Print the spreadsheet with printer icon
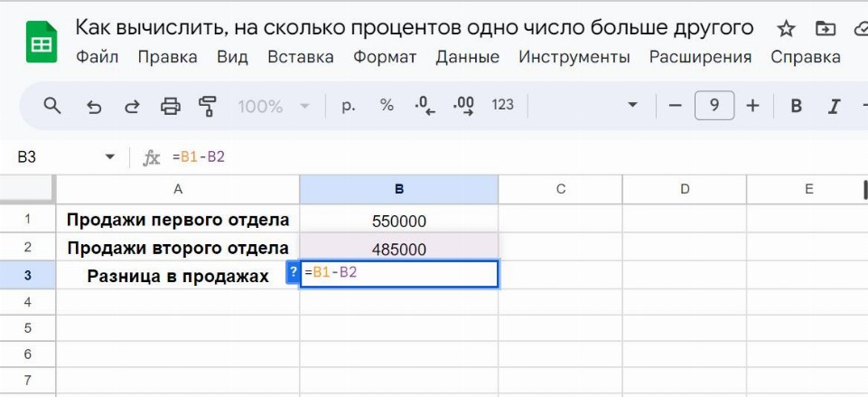 171,106
